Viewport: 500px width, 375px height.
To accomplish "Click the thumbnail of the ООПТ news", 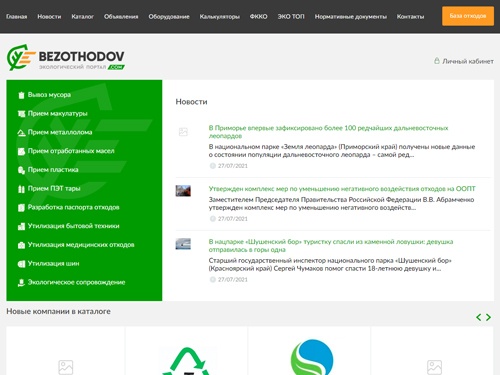I will click(183, 191).
